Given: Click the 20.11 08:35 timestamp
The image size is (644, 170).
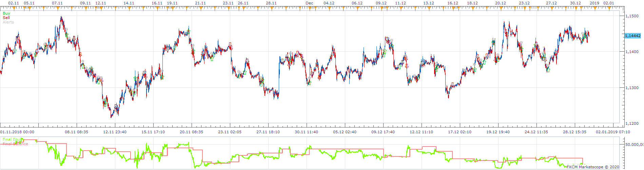Looking at the screenshot, I should coord(192,132).
